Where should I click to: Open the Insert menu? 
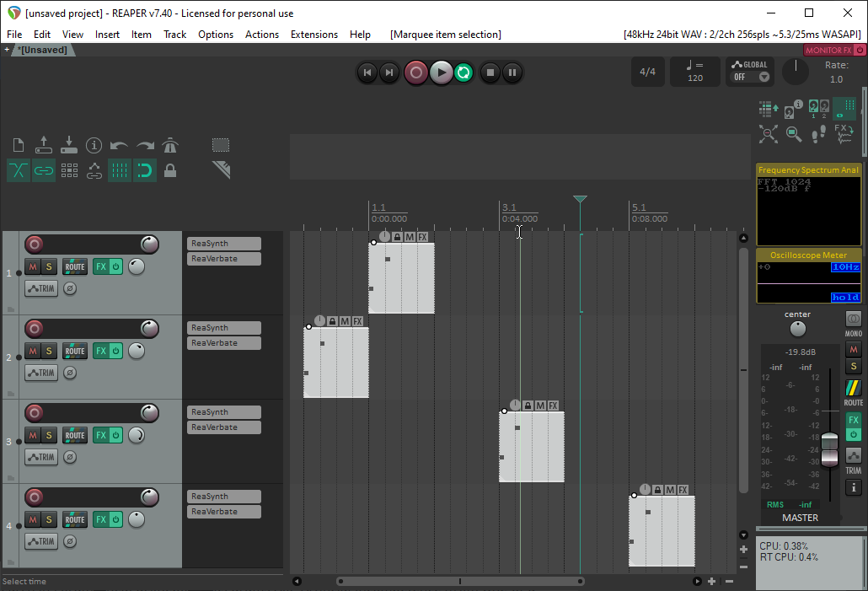click(x=107, y=35)
